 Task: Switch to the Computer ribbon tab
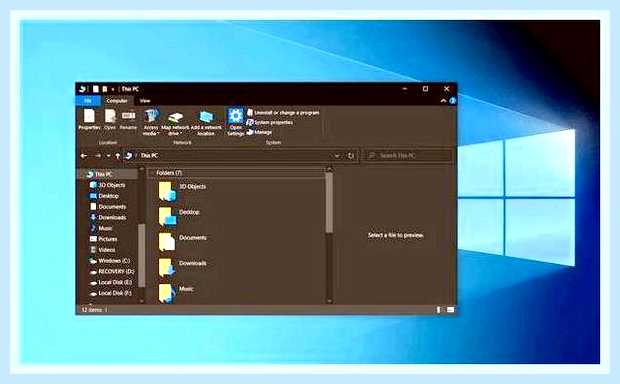(x=117, y=101)
